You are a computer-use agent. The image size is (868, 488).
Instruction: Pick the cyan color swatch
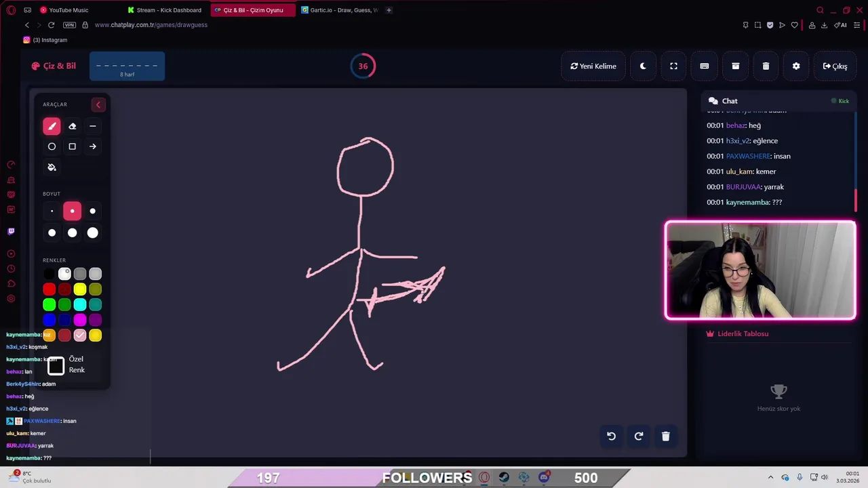tap(80, 305)
